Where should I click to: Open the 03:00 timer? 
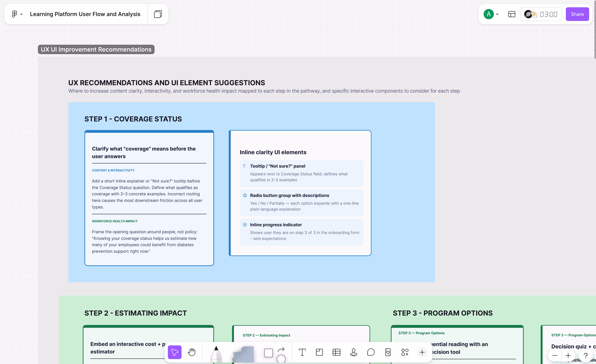click(x=549, y=14)
